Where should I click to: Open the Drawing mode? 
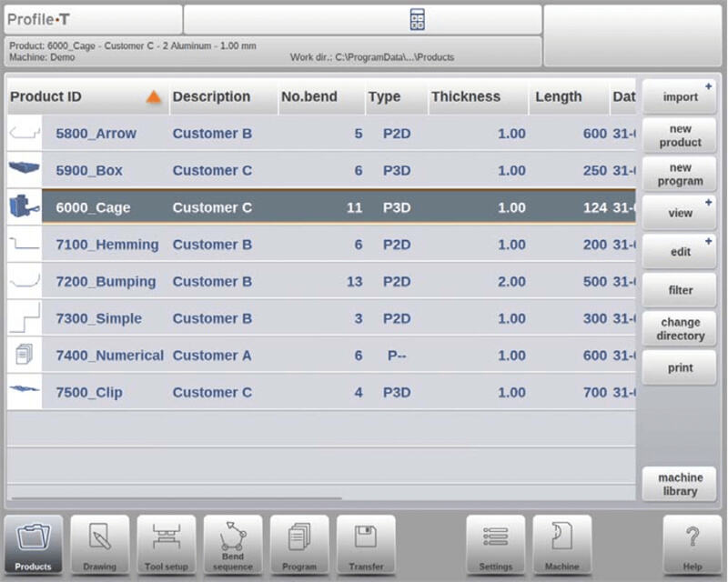pos(100,545)
